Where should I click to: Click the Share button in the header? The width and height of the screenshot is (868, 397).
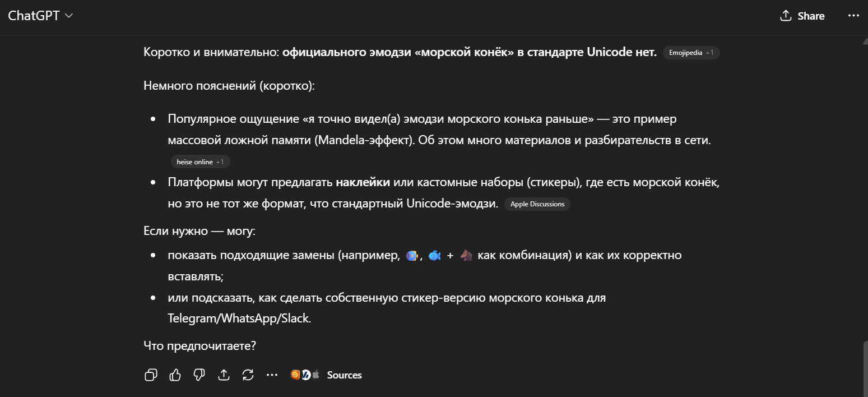click(802, 16)
